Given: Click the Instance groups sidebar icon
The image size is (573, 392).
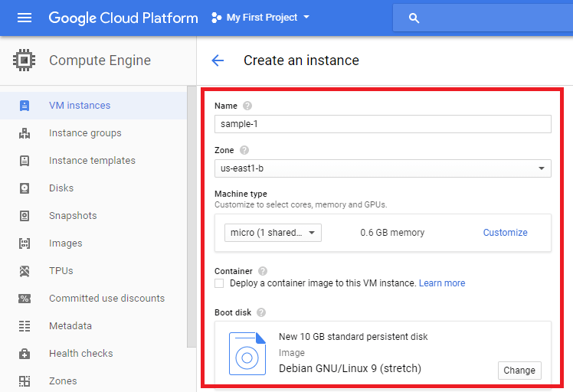Looking at the screenshot, I should click(x=25, y=133).
